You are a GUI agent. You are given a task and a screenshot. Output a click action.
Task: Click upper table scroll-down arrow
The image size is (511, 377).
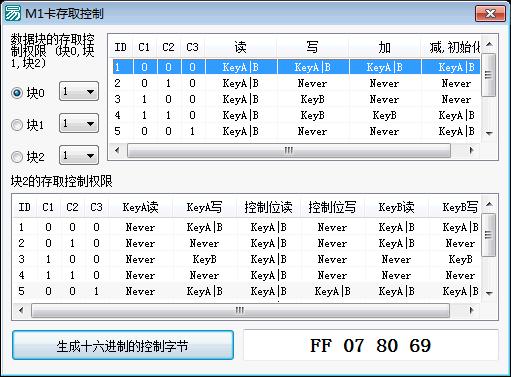pos(489,133)
